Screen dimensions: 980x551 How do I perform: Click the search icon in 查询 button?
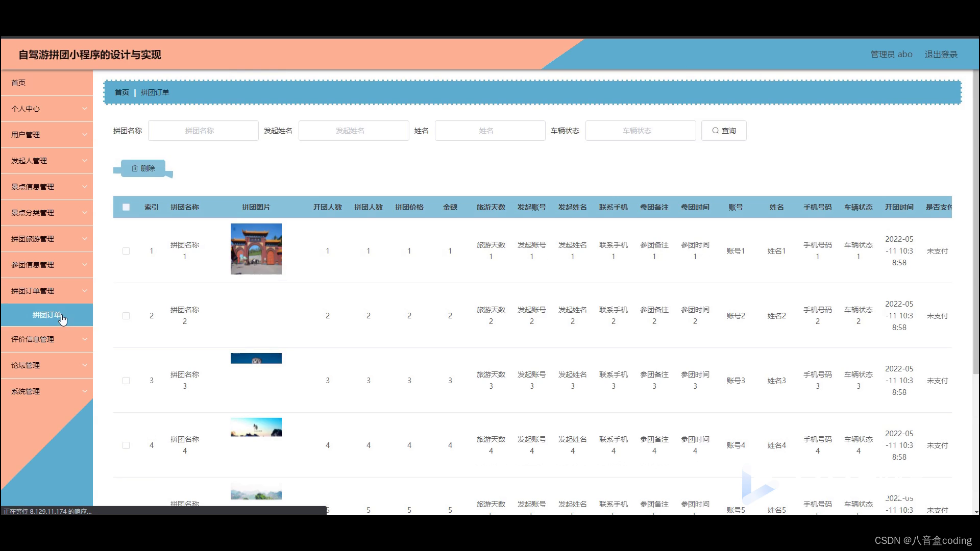point(715,131)
